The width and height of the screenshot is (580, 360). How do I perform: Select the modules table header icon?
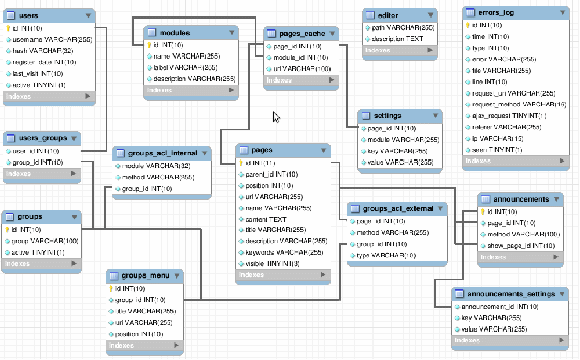pos(152,33)
